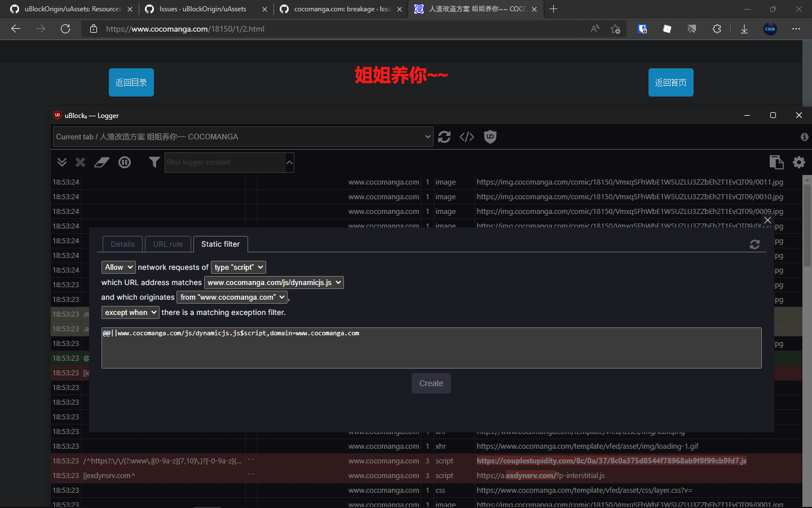Open the logger filtering funnel

click(154, 162)
